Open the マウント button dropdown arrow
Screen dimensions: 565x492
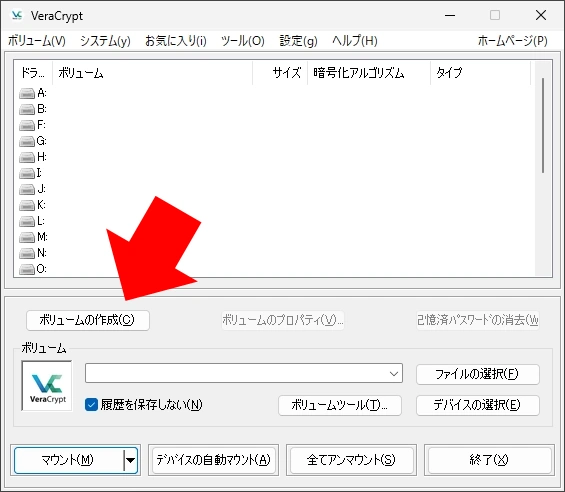(130, 460)
